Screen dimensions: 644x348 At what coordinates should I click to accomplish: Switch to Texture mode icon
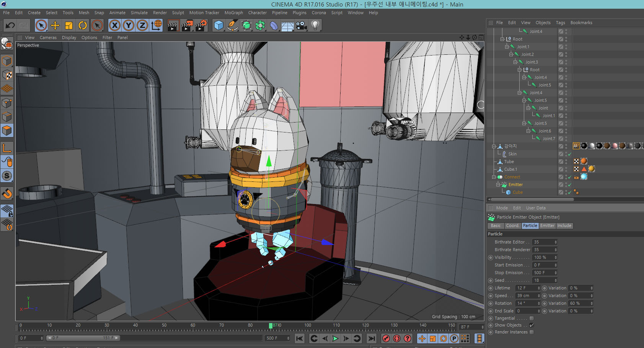[x=7, y=75]
